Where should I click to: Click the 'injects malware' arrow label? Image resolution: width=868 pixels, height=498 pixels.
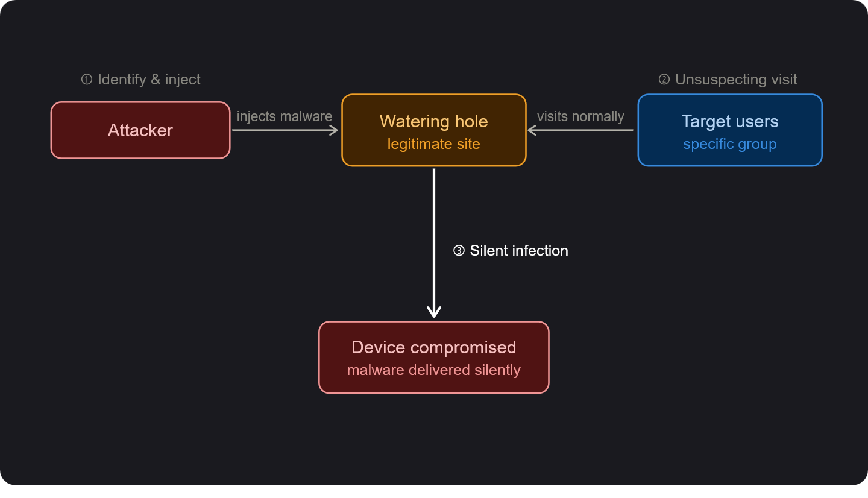coord(285,116)
